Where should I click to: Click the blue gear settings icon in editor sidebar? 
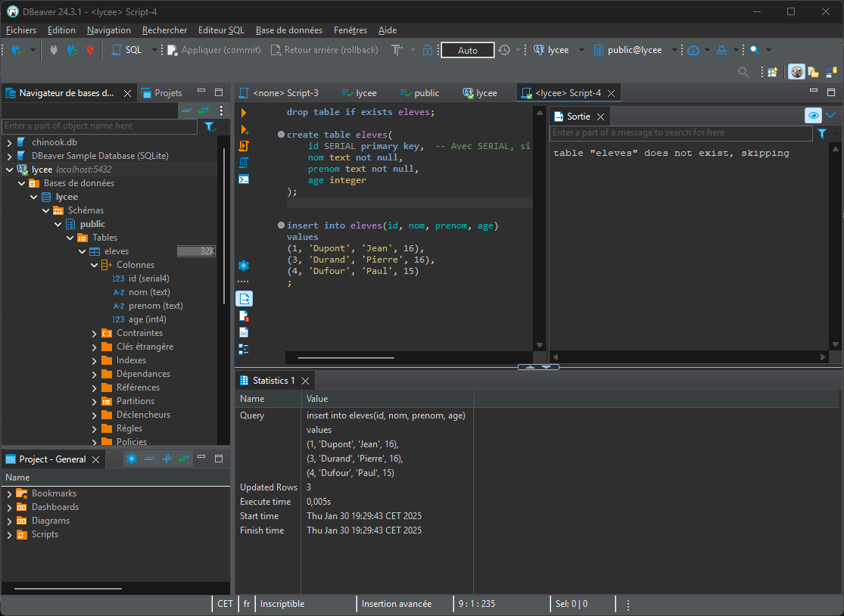pyautogui.click(x=244, y=266)
